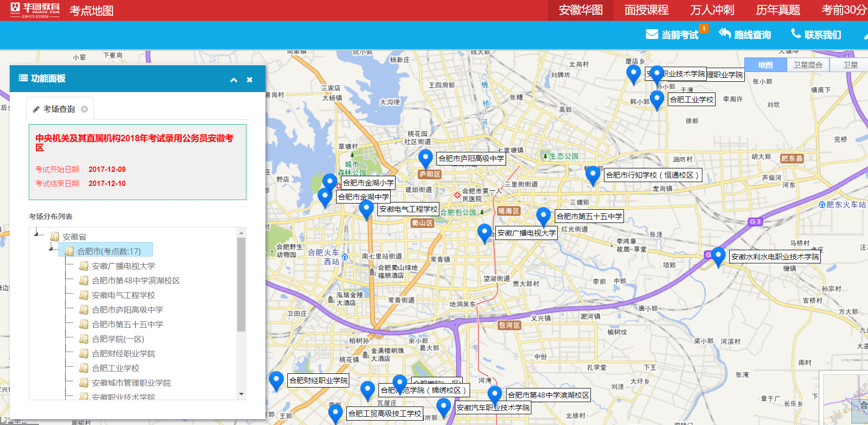
Task: Select 合肥财经职业学院 in the list
Action: pyautogui.click(x=124, y=353)
